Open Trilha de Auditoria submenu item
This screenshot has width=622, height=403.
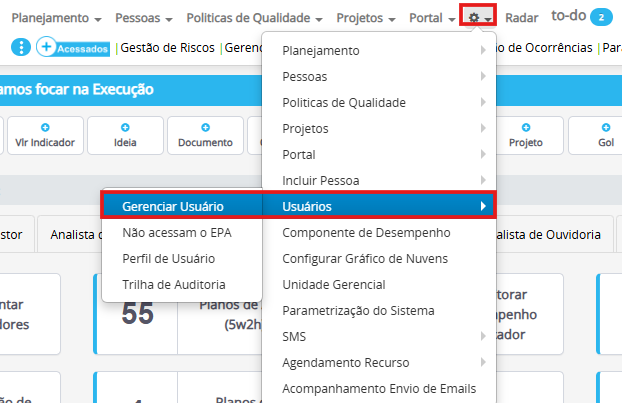173,284
